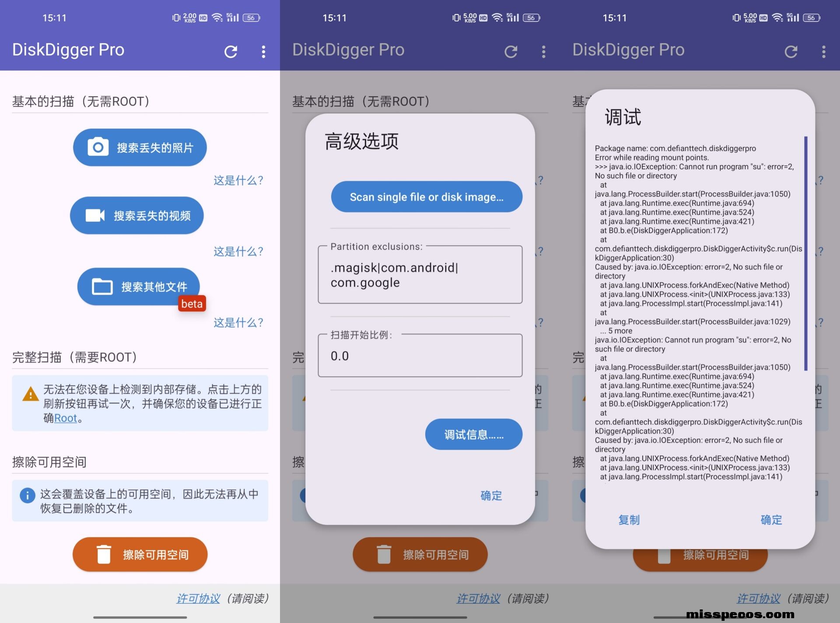This screenshot has width=840, height=623.
Task: Tap blue info icon in wipe notice
Action: tap(28, 495)
